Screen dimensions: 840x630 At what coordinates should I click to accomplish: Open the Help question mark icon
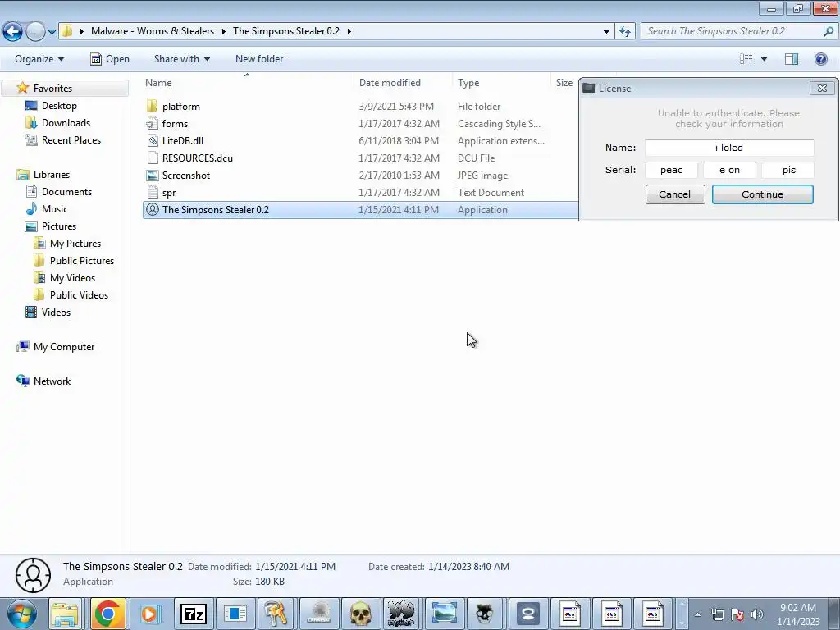pyautogui.click(x=820, y=59)
